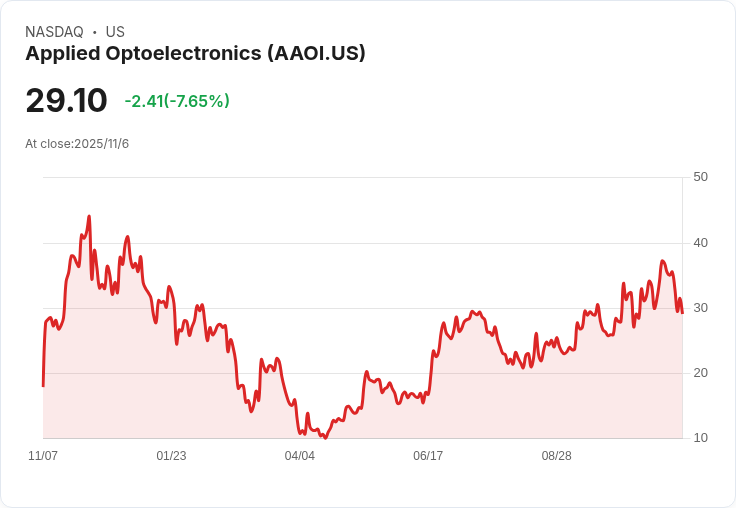736x508 pixels.
Task: Click the Applied Optoelectronics (AAOI.US) title
Action: pos(195,54)
